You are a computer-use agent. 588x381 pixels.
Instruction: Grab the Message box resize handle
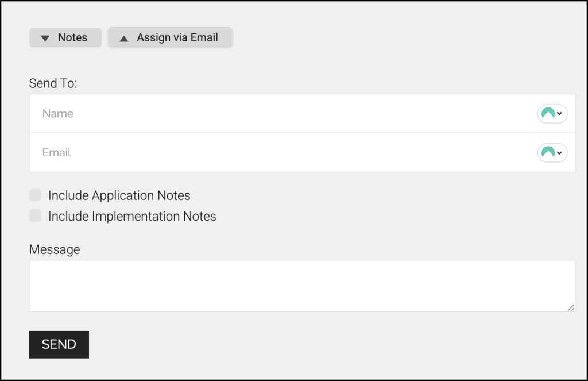click(x=571, y=307)
